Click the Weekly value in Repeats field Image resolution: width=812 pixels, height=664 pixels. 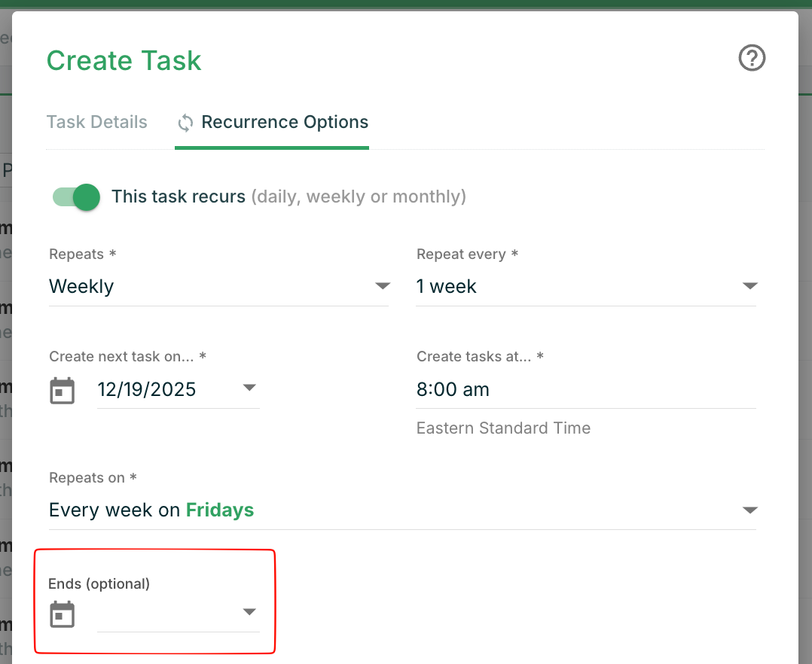(x=81, y=287)
